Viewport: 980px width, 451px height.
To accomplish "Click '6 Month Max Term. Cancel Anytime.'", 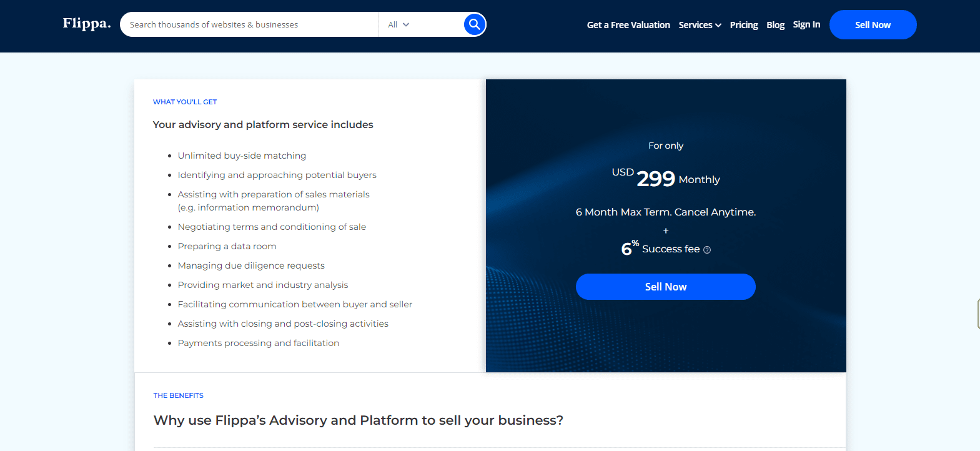I will point(666,212).
